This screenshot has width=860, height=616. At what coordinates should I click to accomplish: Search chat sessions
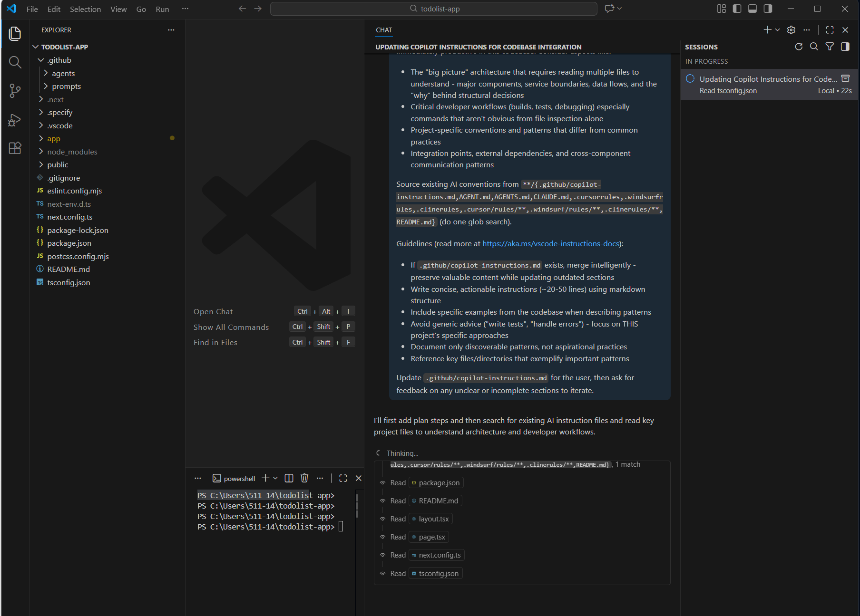click(x=814, y=47)
